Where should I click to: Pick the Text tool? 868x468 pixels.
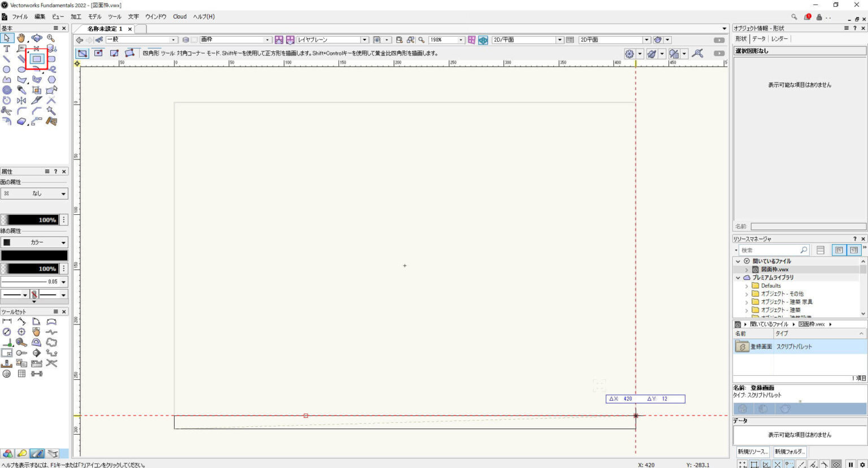[x=7, y=48]
